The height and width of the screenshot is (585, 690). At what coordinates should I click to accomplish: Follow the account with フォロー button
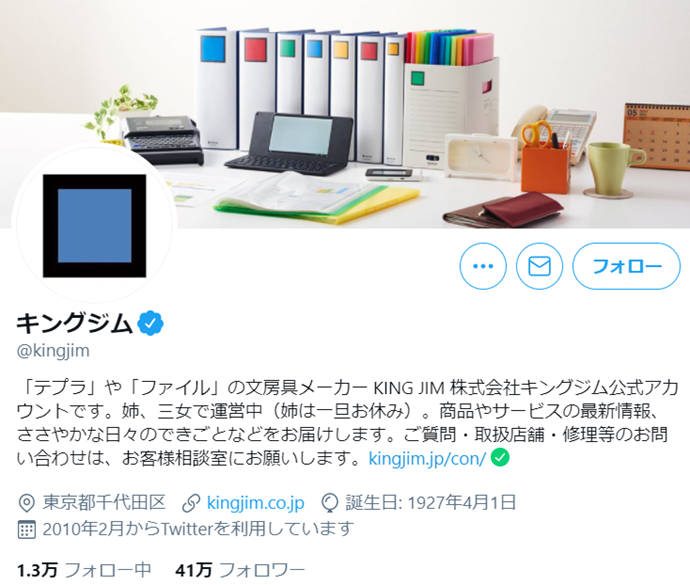626,266
